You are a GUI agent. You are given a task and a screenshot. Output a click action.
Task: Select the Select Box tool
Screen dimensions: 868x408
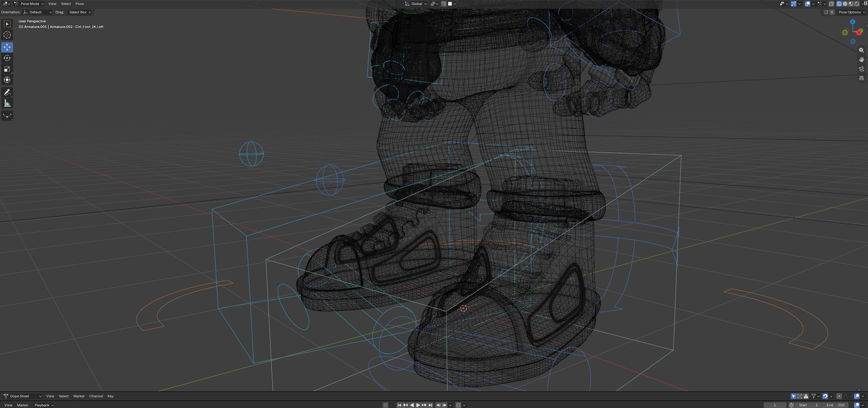click(7, 24)
